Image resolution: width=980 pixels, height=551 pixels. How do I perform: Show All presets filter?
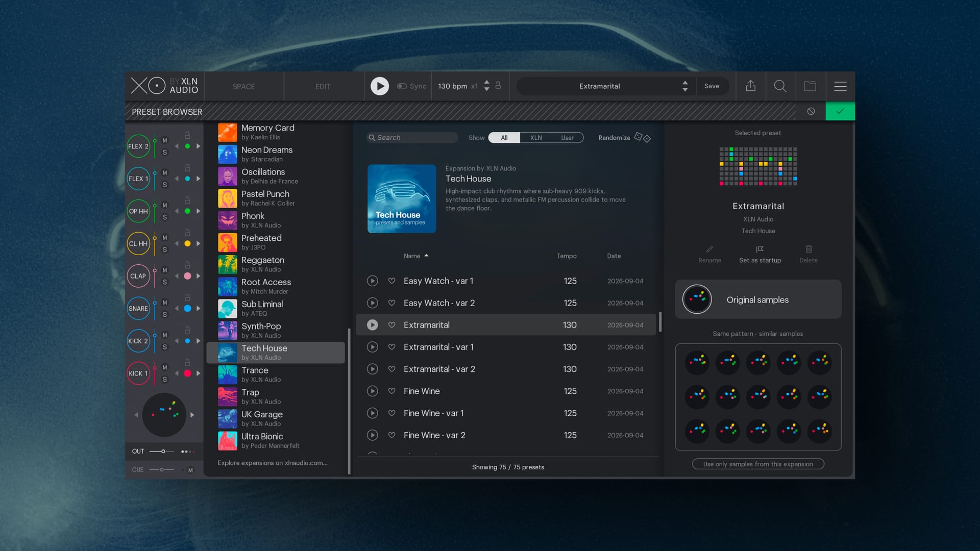(504, 138)
